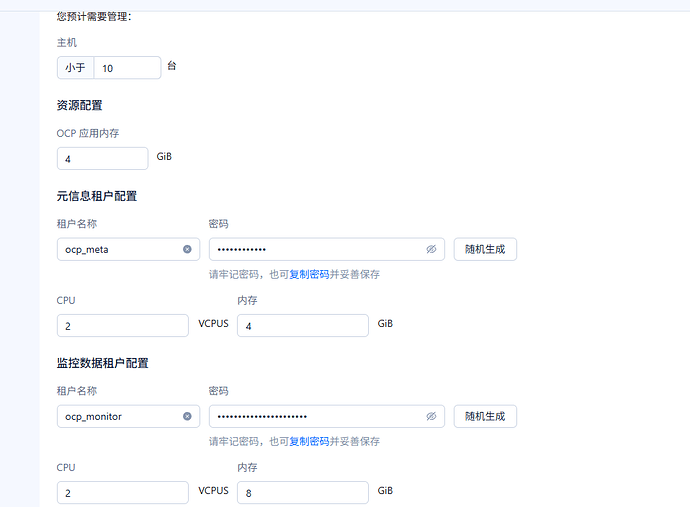The height and width of the screenshot is (507, 690).
Task: Focus the host count field showing 10
Action: point(127,67)
